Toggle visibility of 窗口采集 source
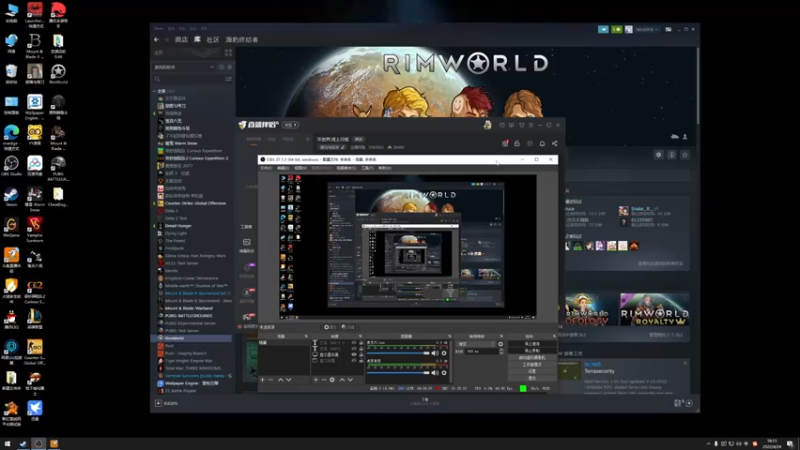 point(354,361)
